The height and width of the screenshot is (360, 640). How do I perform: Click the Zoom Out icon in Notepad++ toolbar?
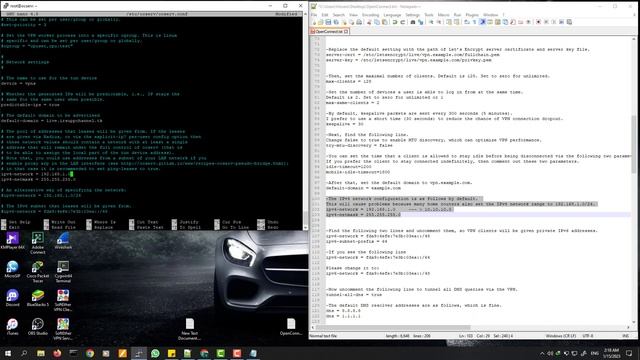point(439,22)
